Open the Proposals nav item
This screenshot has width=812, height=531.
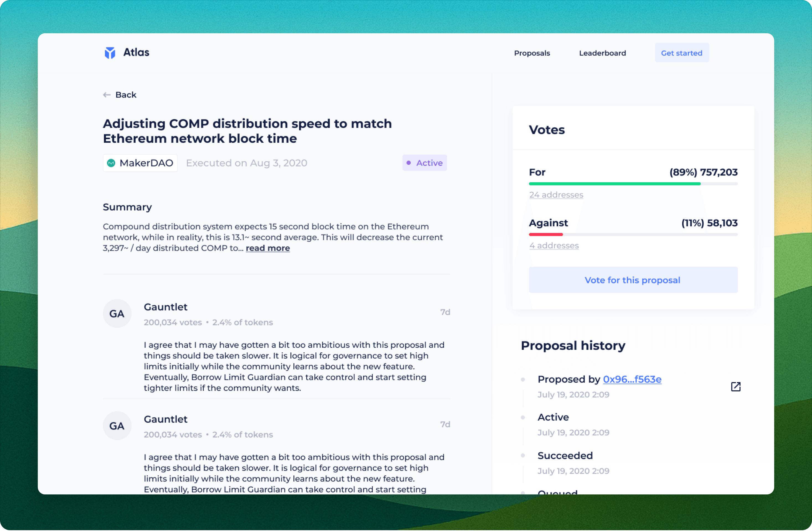(x=532, y=53)
